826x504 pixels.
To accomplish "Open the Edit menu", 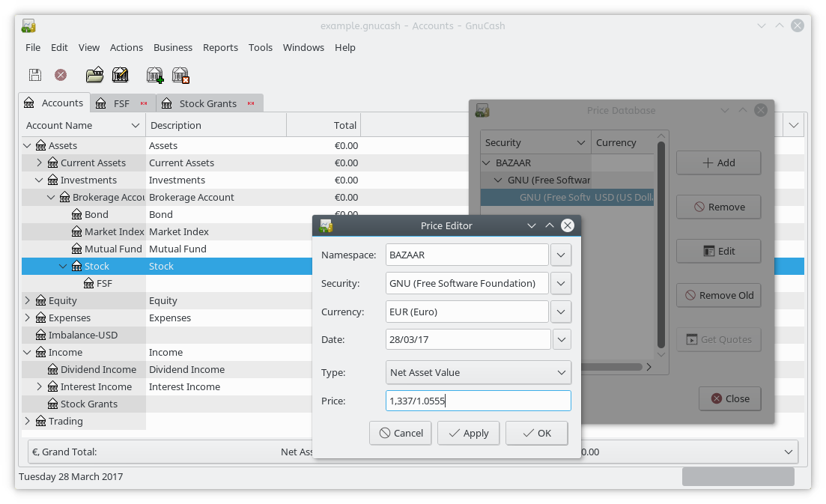I will (59, 47).
